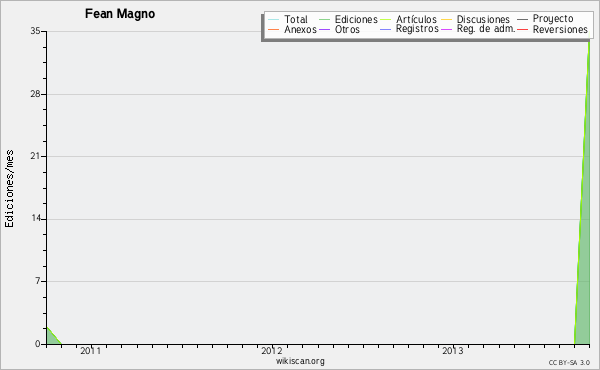Click the 'wikiscan.org' text below the chart
The width and height of the screenshot is (600, 370).
(300, 361)
